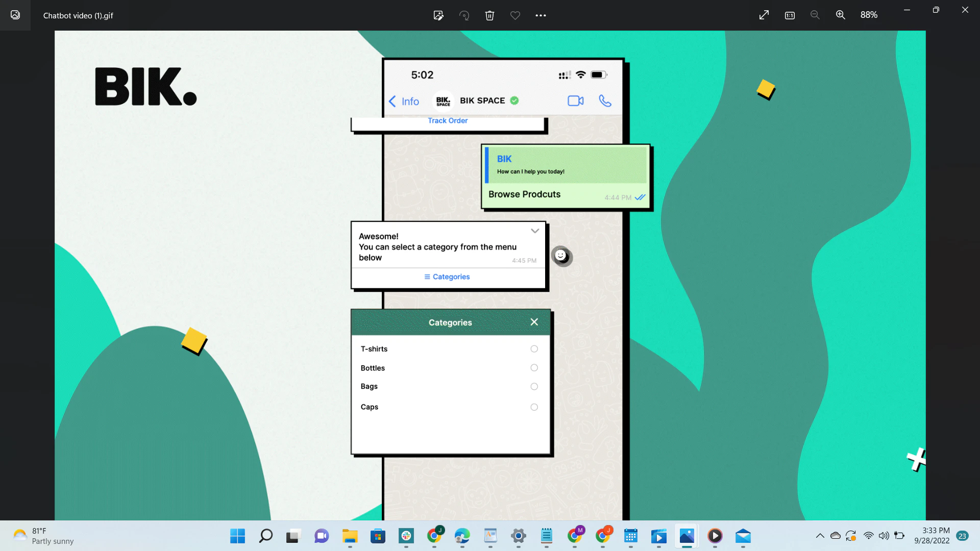This screenshot has width=980, height=551.
Task: Select the Bottles radio button
Action: (534, 367)
